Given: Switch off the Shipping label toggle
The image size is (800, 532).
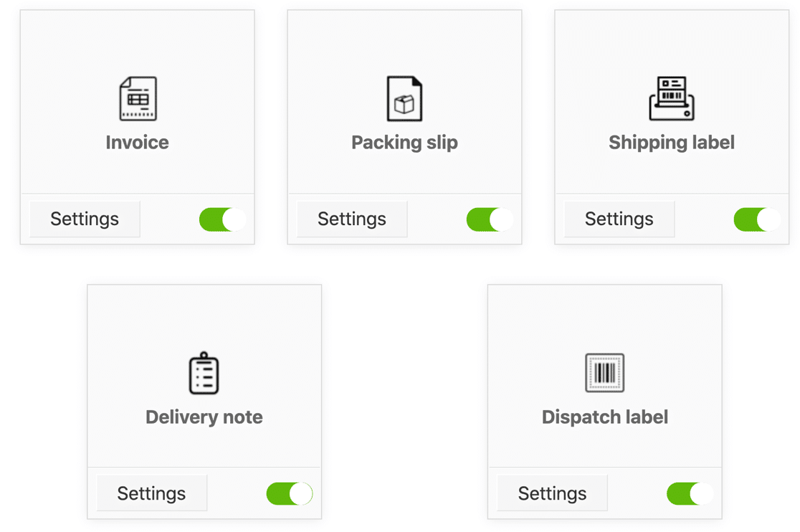Looking at the screenshot, I should click(x=757, y=219).
